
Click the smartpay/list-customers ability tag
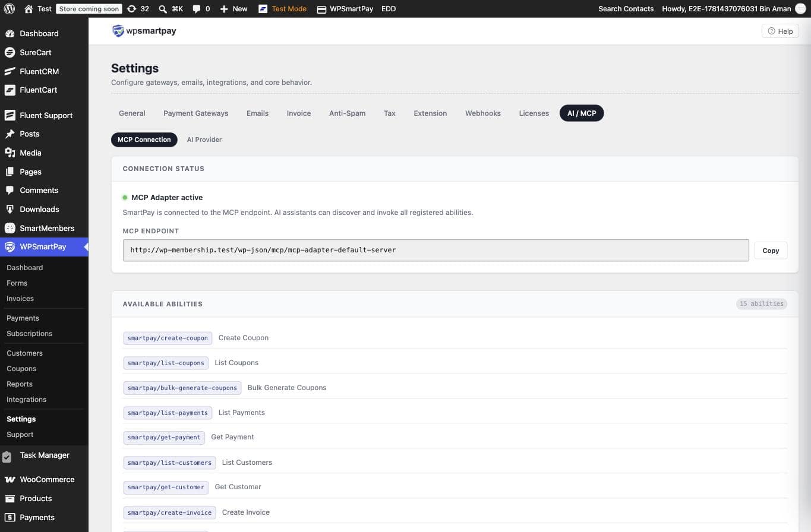(169, 463)
